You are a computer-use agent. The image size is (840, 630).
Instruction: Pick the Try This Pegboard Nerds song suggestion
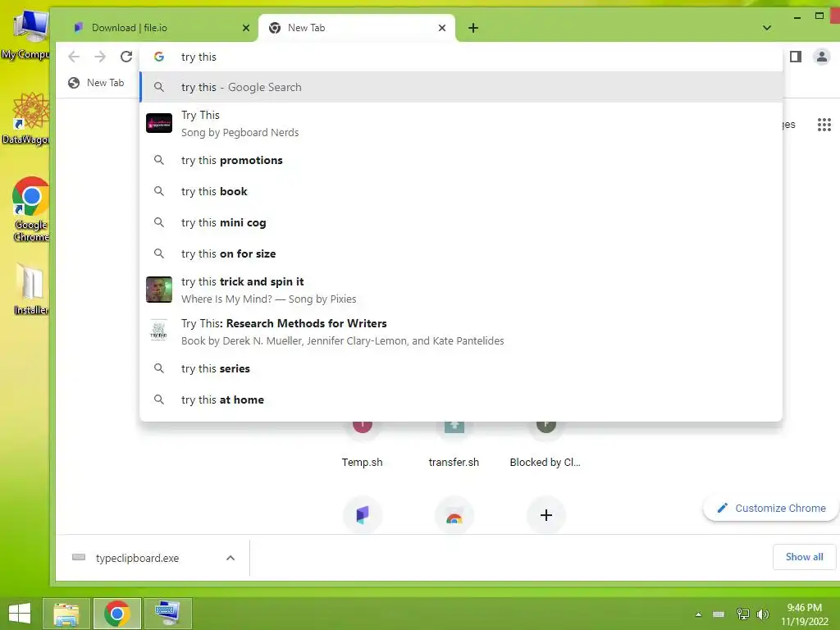click(x=461, y=124)
